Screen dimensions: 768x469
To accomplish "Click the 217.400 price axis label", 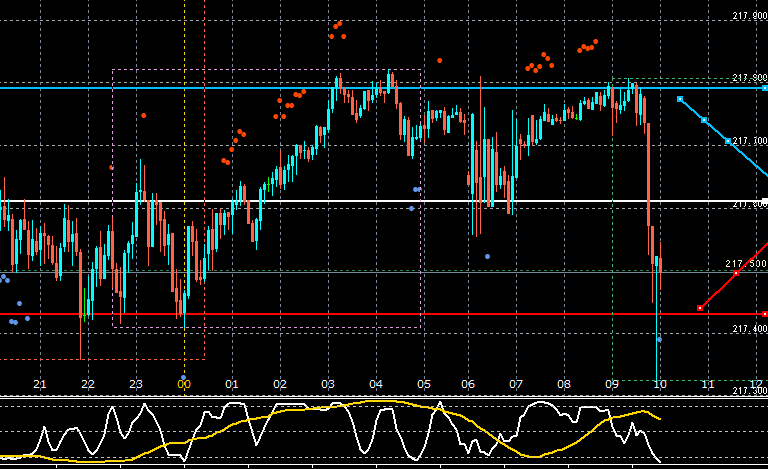I will (x=749, y=328).
